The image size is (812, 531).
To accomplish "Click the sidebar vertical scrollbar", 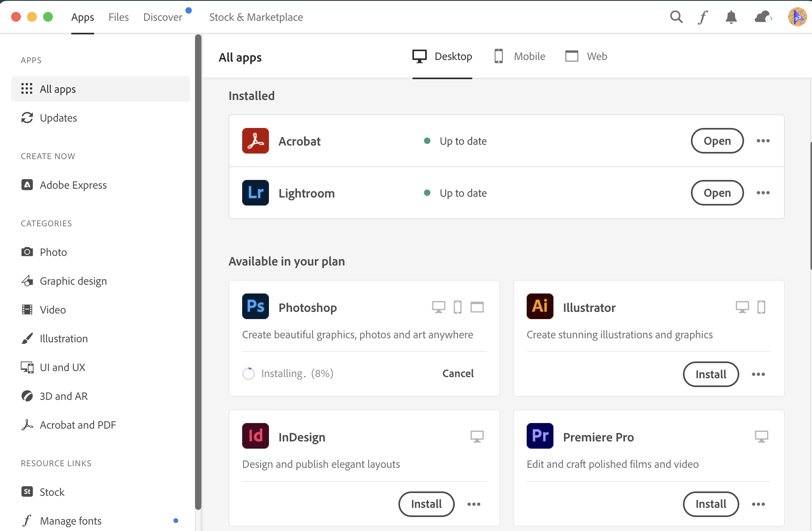I will point(198,272).
